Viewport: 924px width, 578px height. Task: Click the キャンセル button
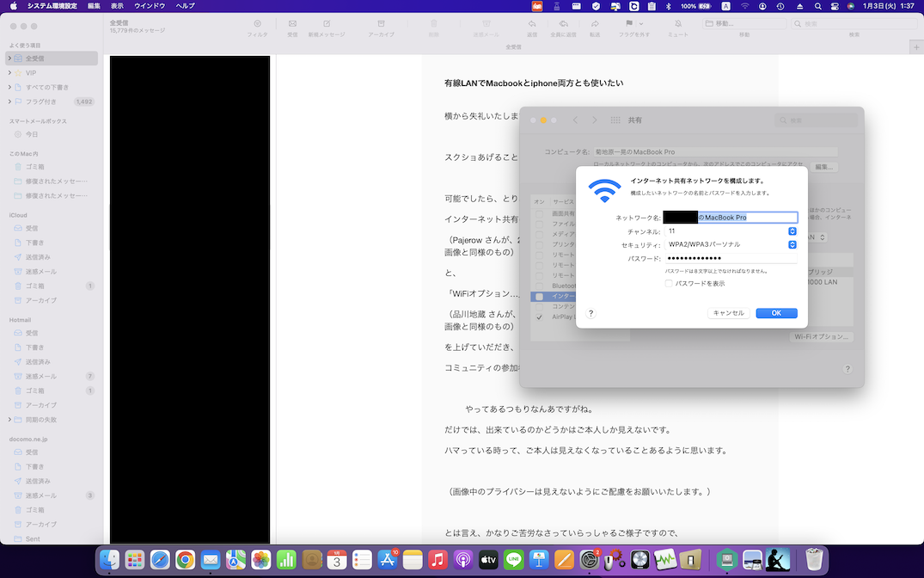(x=728, y=313)
